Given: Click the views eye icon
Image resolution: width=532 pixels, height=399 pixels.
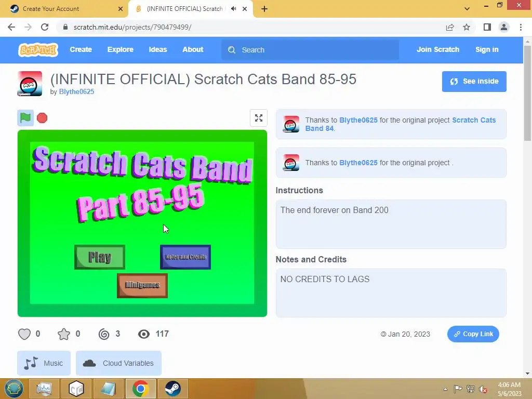Looking at the screenshot, I should [x=144, y=334].
